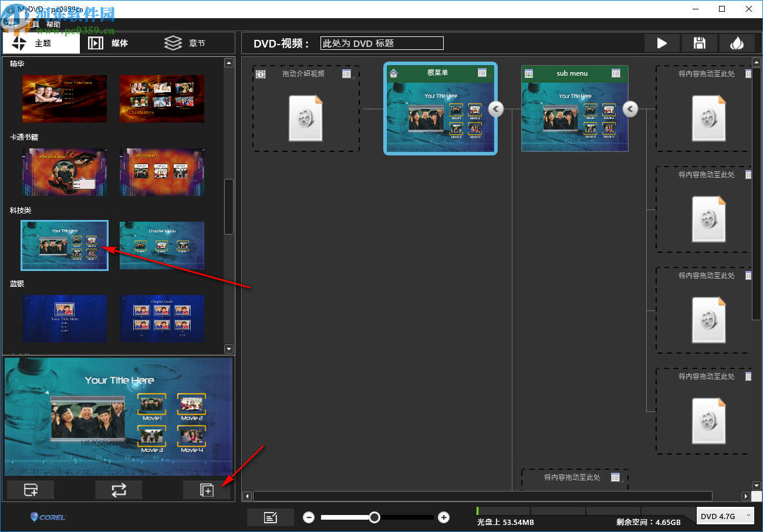Click the duplicate-page icon under the theme preview
This screenshot has width=763, height=532.
pyautogui.click(x=207, y=489)
